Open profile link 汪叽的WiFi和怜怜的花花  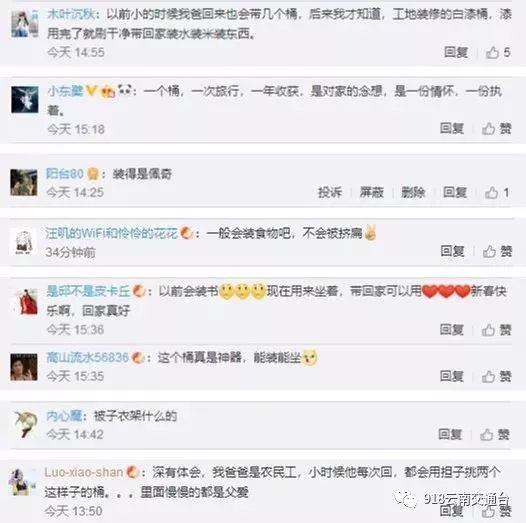pyautogui.click(x=111, y=233)
